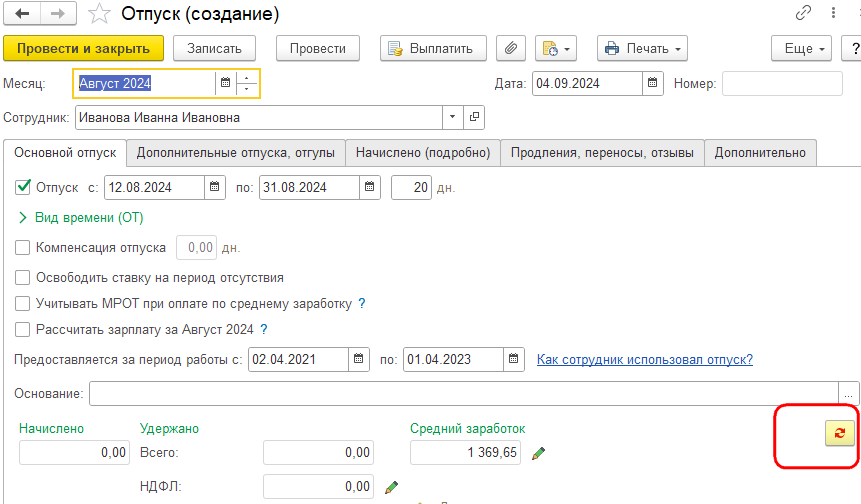This screenshot has height=504, width=861.
Task: Switch to Продления, переносы, отзывы tab
Action: coord(602,153)
